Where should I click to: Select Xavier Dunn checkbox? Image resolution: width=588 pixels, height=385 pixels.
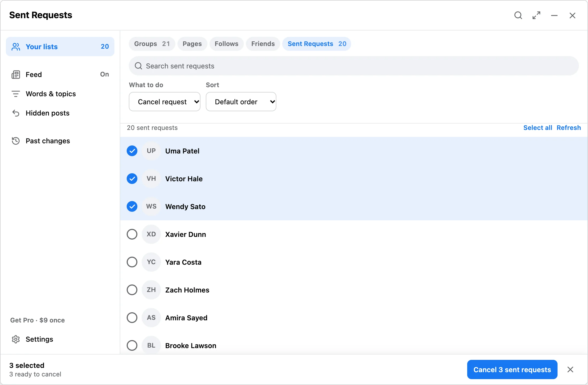132,234
